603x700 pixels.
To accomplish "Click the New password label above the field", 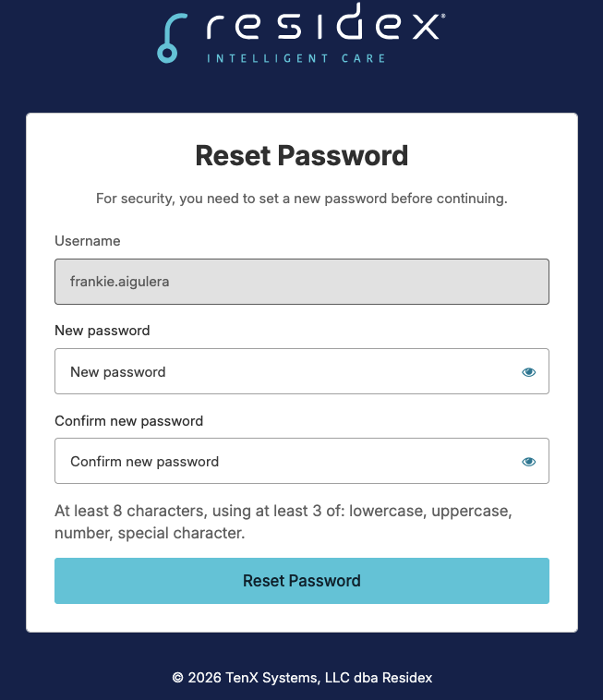I will pos(103,331).
